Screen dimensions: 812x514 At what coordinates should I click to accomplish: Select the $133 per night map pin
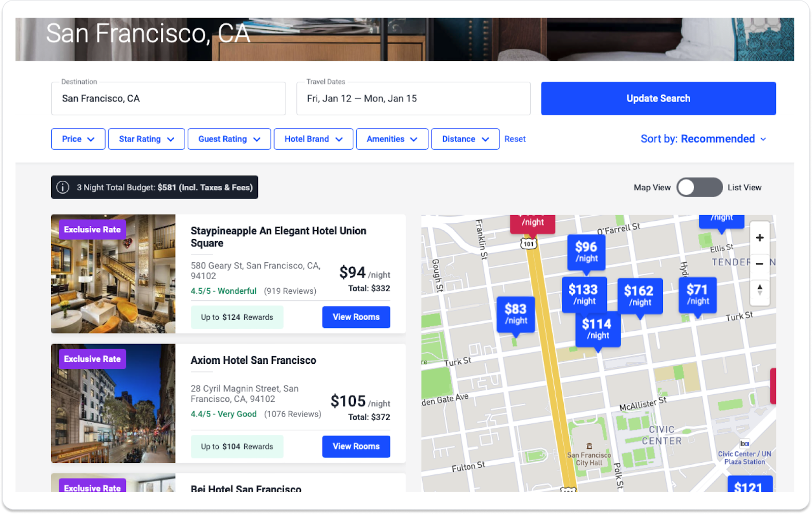[x=584, y=294]
